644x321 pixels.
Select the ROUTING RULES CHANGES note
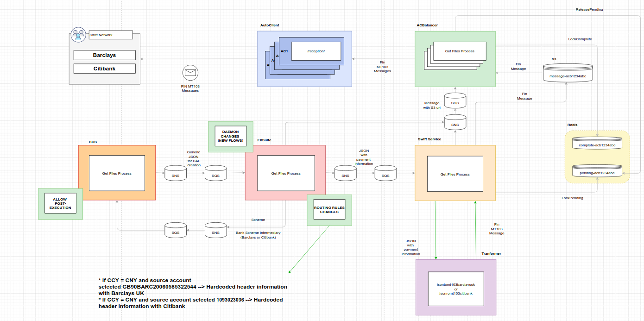click(x=329, y=210)
